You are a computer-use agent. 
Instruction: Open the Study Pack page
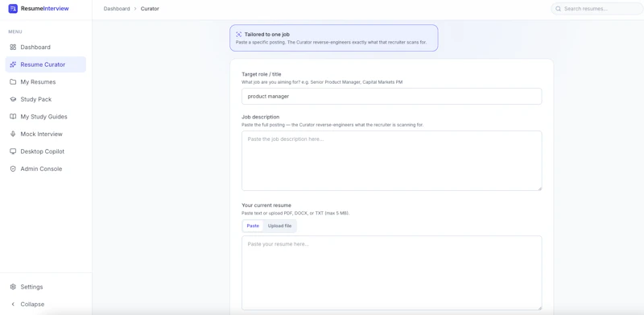(46, 99)
